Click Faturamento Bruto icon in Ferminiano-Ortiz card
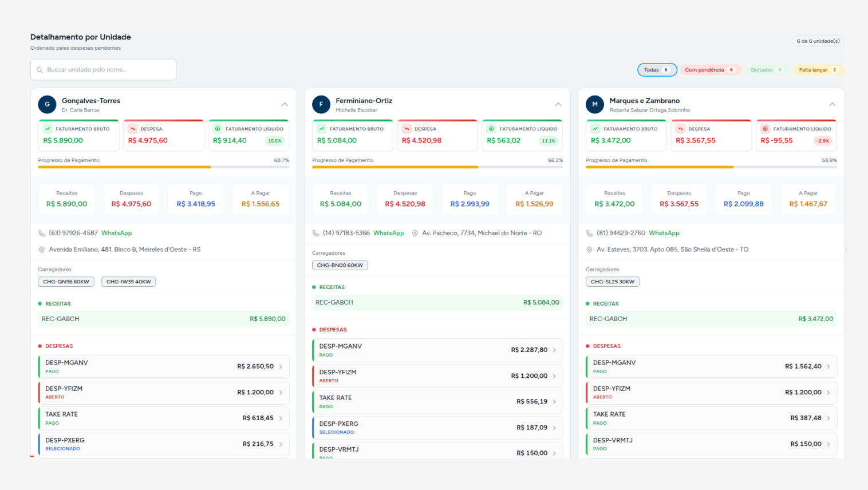Screen dimensions: 868x490 [322, 129]
